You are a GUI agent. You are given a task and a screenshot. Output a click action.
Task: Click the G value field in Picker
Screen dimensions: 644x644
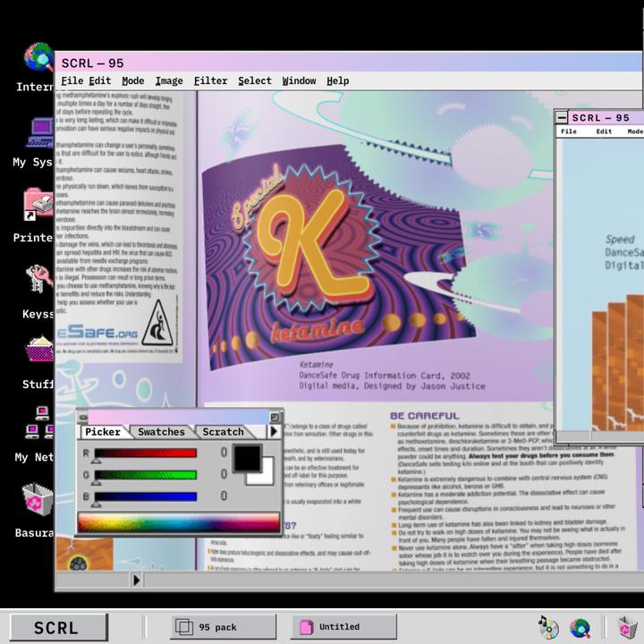point(224,474)
